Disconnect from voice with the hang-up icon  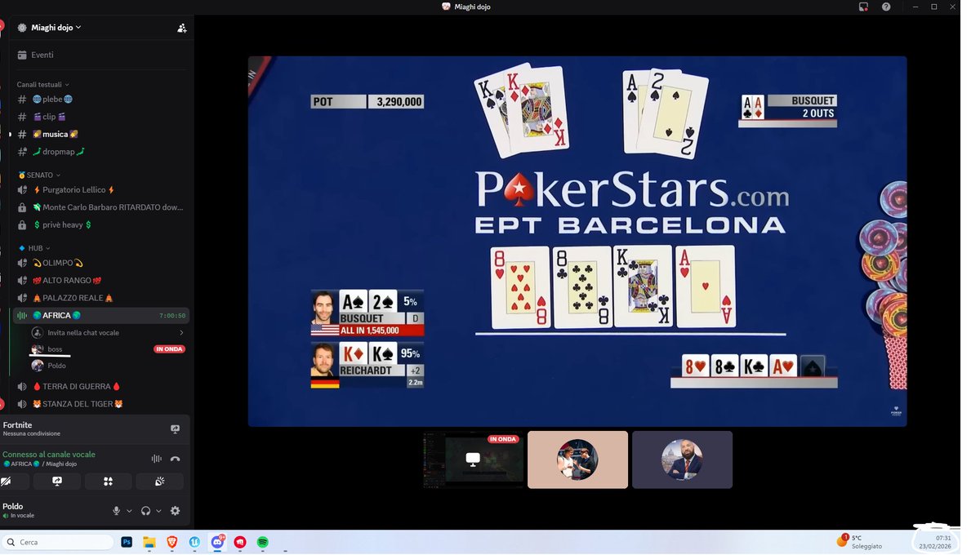[175, 459]
